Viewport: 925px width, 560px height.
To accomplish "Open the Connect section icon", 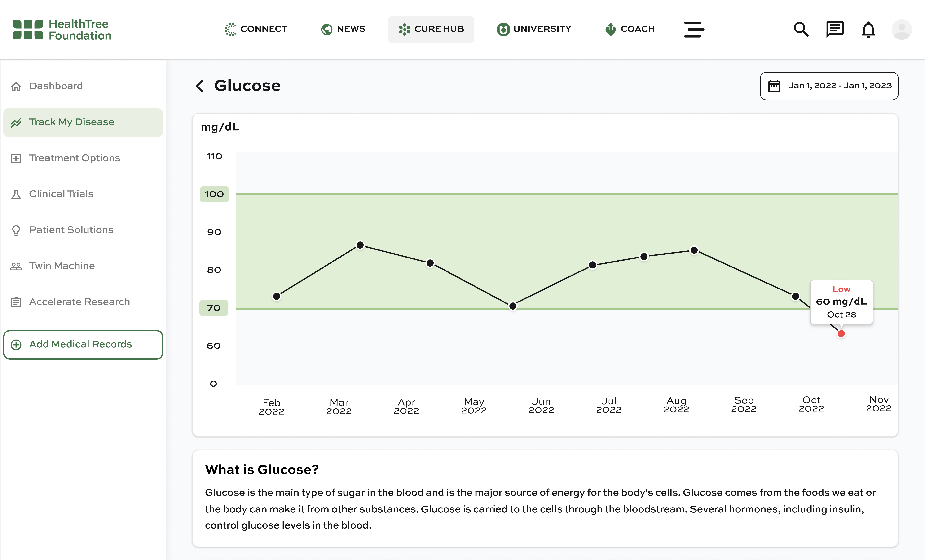I will 230,29.
